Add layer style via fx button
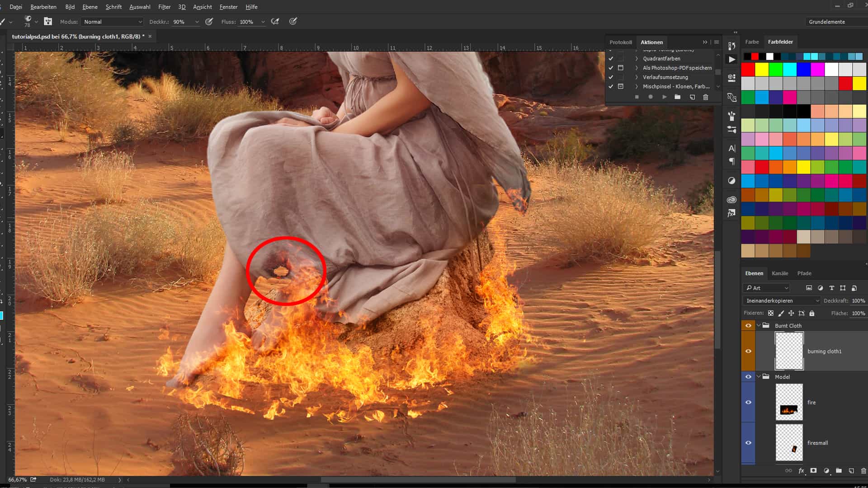Image resolution: width=868 pixels, height=488 pixels. pos(801,471)
